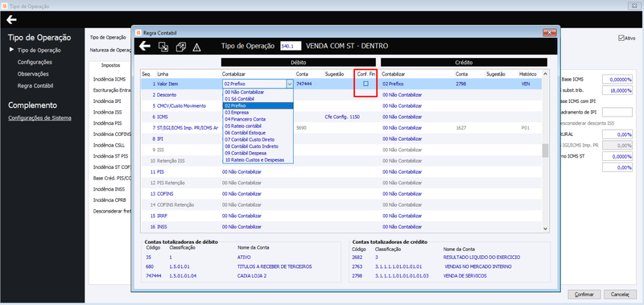Click the main window back arrow

click(11, 19)
